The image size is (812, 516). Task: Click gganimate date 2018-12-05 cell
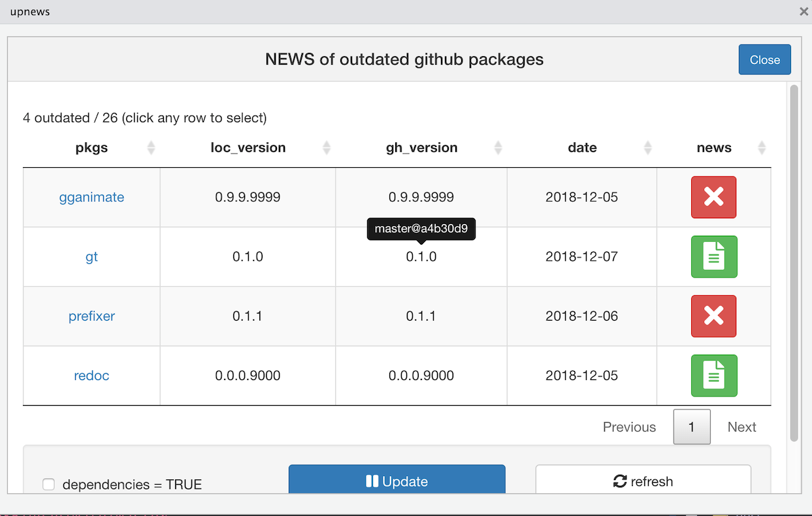pyautogui.click(x=581, y=197)
